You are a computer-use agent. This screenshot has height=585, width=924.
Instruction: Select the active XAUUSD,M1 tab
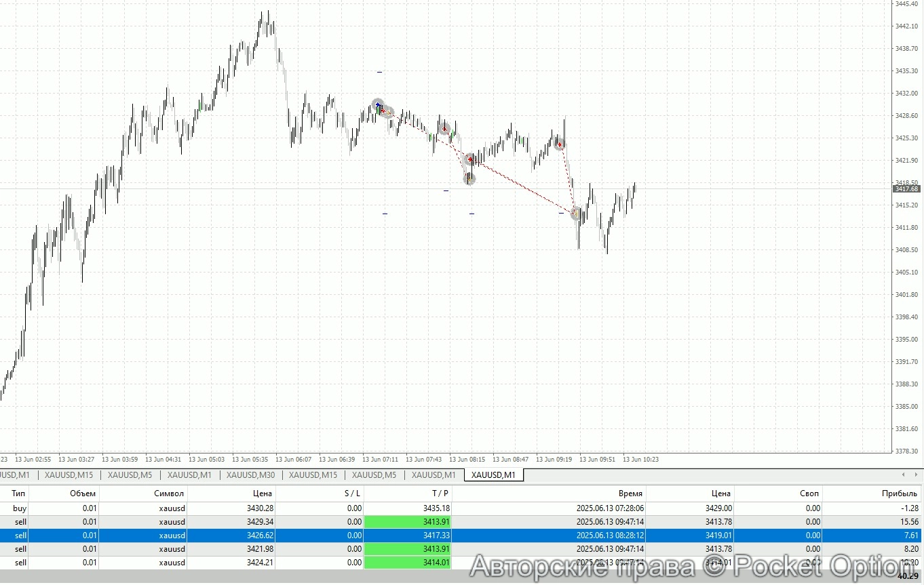coord(493,475)
